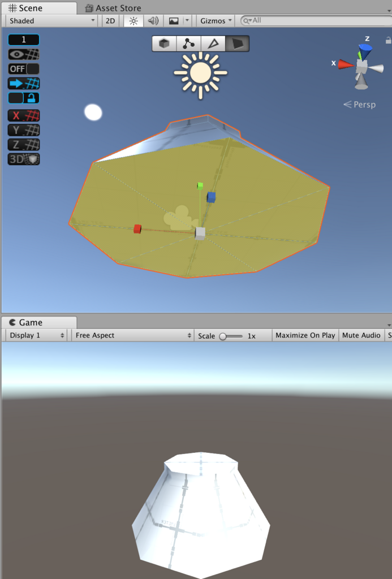Toggle ProGrids grid visibility eye icon
The image size is (392, 579).
[24, 54]
